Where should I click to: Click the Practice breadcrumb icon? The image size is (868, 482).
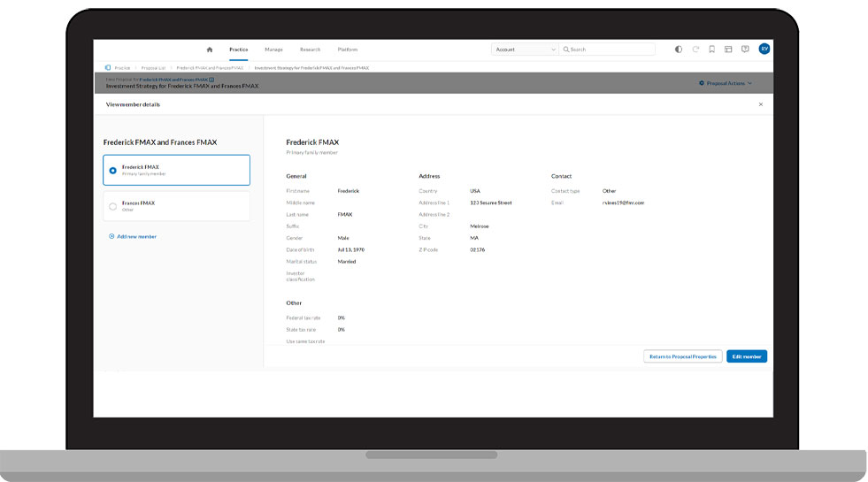[x=108, y=67]
